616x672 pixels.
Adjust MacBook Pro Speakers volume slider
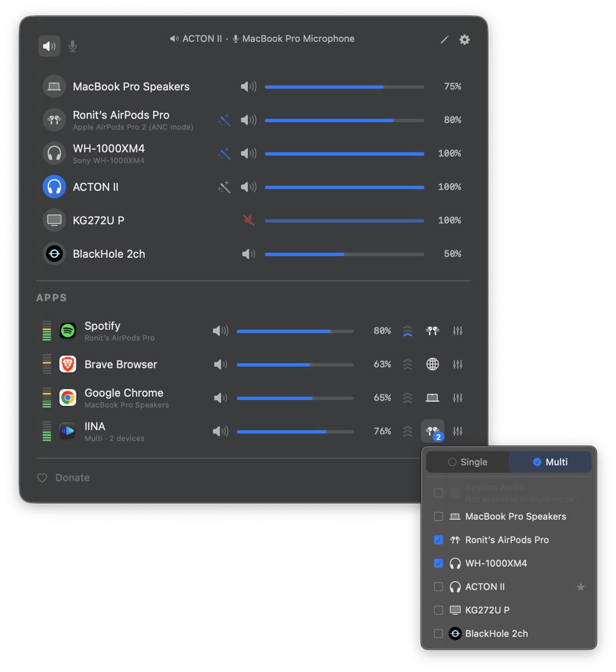pyautogui.click(x=344, y=87)
